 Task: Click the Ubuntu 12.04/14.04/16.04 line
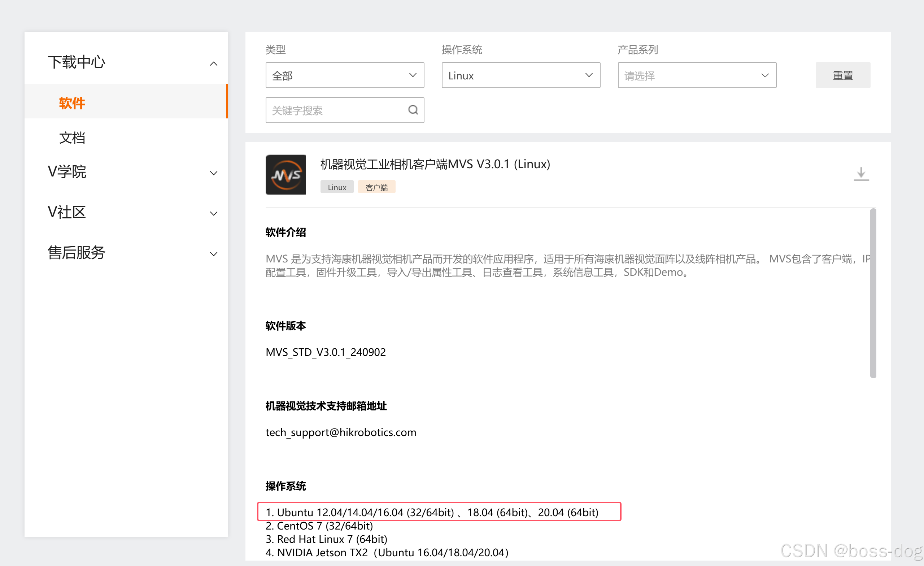432,512
